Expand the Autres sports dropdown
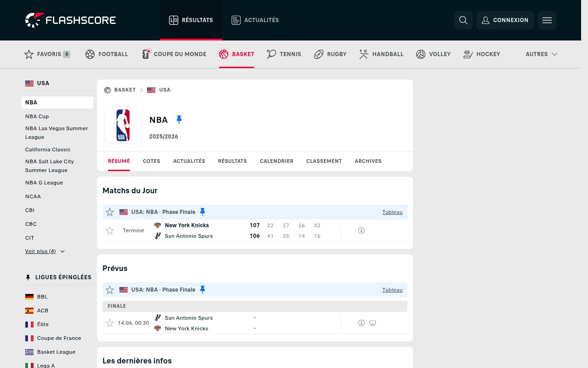This screenshot has width=588, height=368. [542, 54]
